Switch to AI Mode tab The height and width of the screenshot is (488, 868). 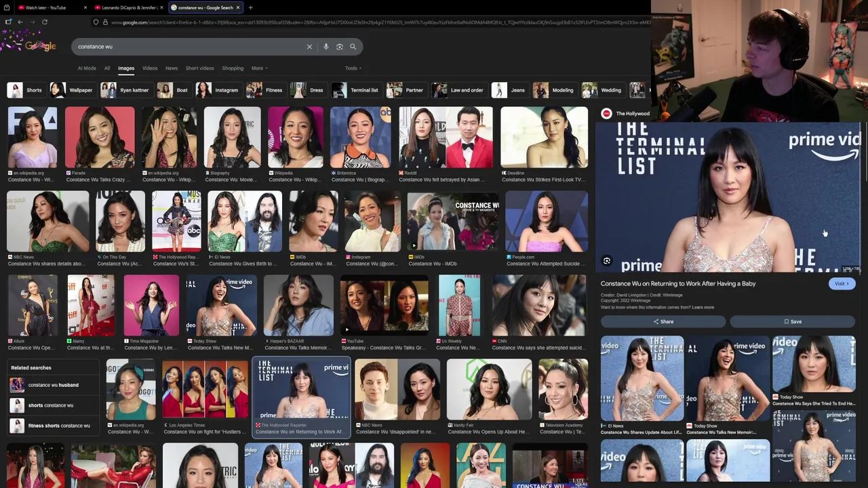point(87,68)
